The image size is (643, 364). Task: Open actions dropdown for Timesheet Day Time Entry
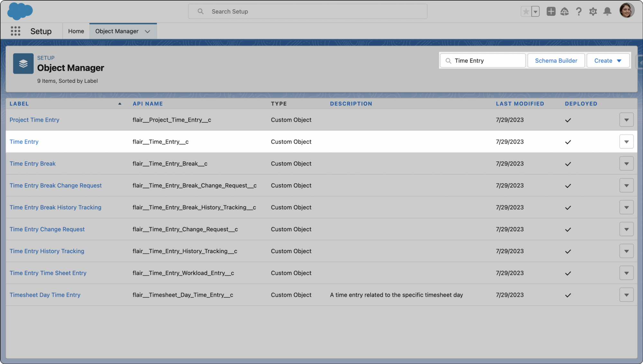(626, 295)
